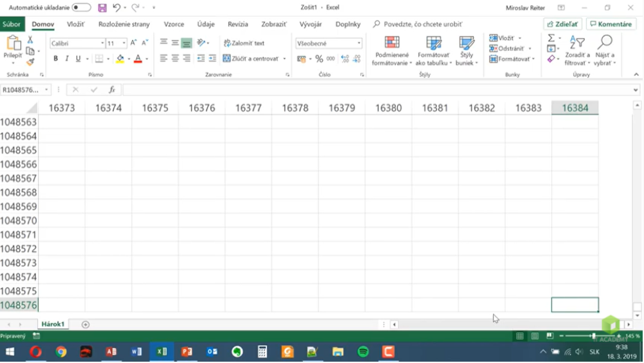Image resolution: width=644 pixels, height=363 pixels.
Task: Click percent style icon
Action: click(x=319, y=59)
